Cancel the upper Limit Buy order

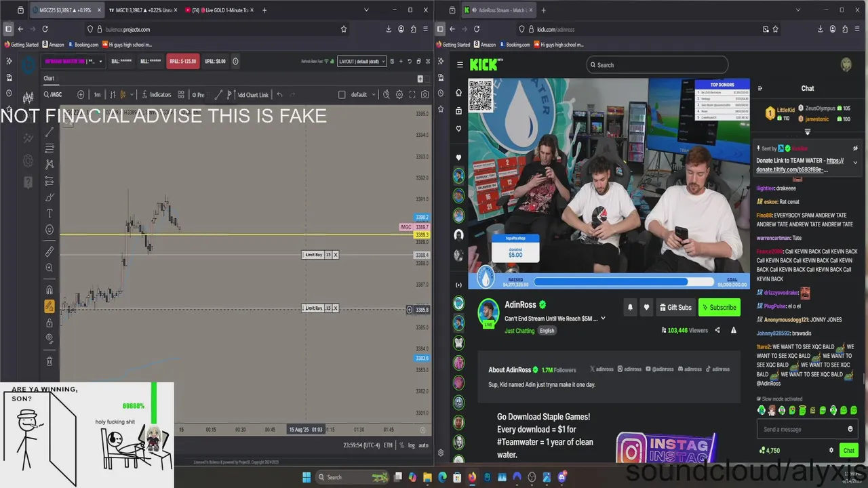(x=335, y=255)
